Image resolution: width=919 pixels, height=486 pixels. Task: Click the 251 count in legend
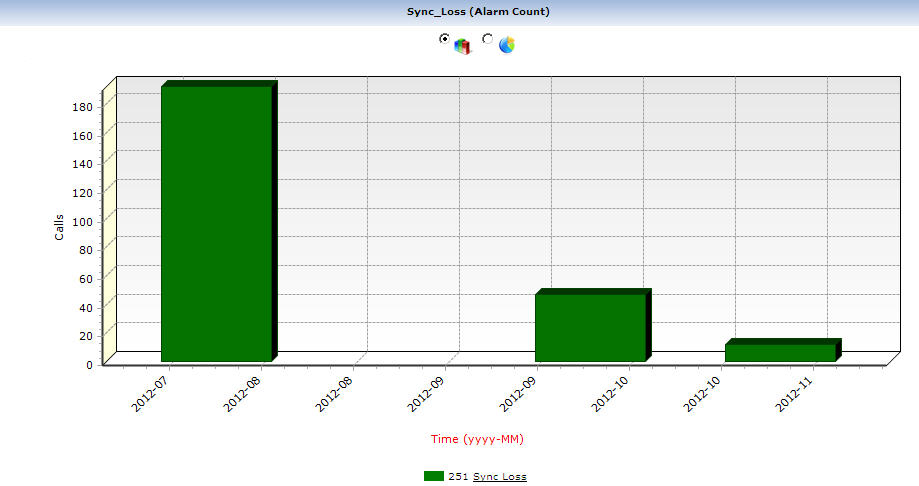tap(458, 477)
